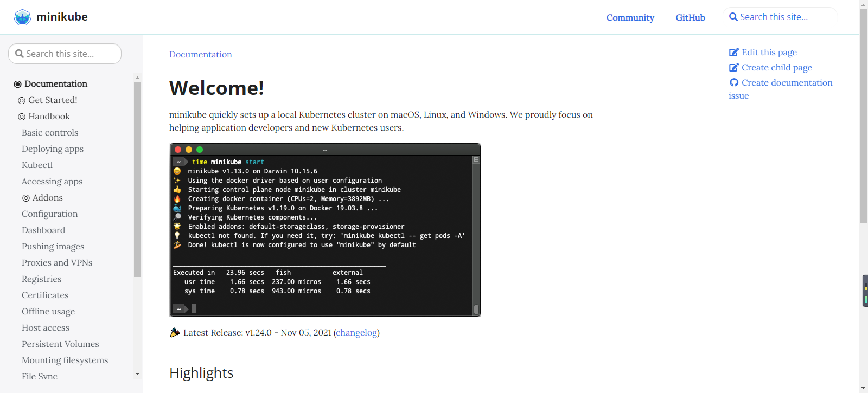This screenshot has height=393, width=868.
Task: Open Persistent Volumes in the sidebar
Action: (60, 344)
